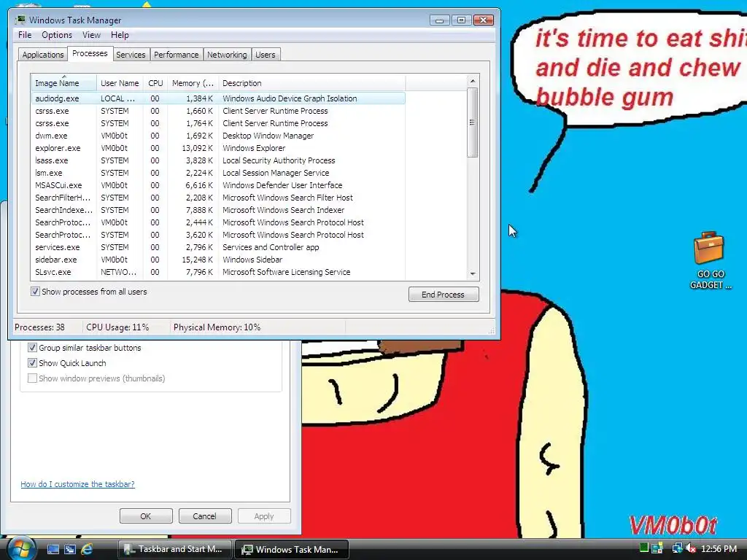Click Windows Task Manager taskbar button
This screenshot has height=560, width=747.
tap(292, 549)
